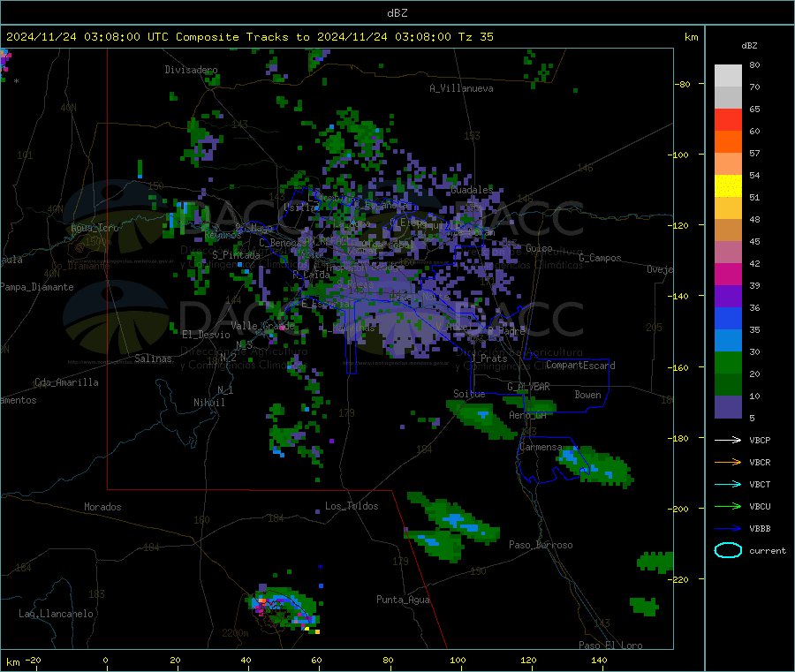Click the 'VBCU' legend label
The image size is (795, 672).
760,506
